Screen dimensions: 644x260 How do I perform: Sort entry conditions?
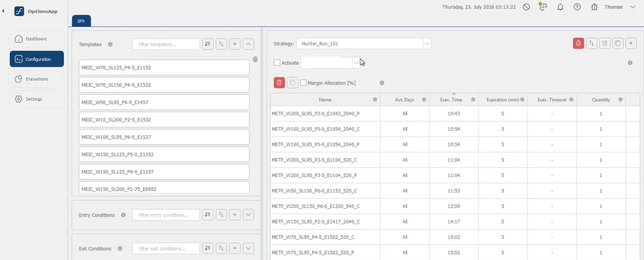[208, 215]
